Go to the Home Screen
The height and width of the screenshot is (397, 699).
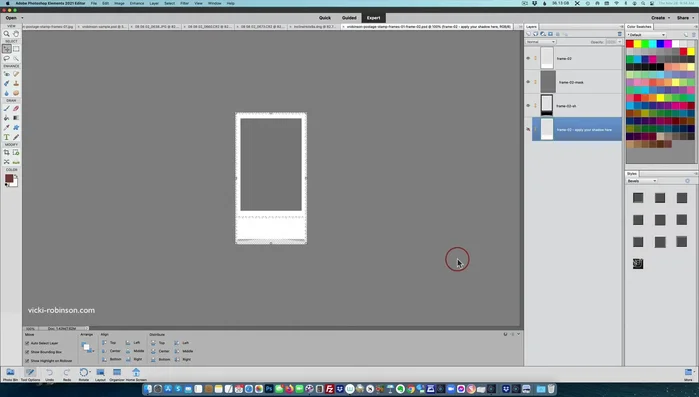(x=136, y=374)
